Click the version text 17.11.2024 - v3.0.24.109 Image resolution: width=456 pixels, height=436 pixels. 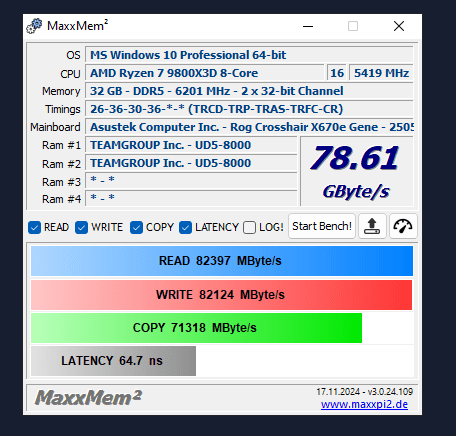click(x=365, y=391)
